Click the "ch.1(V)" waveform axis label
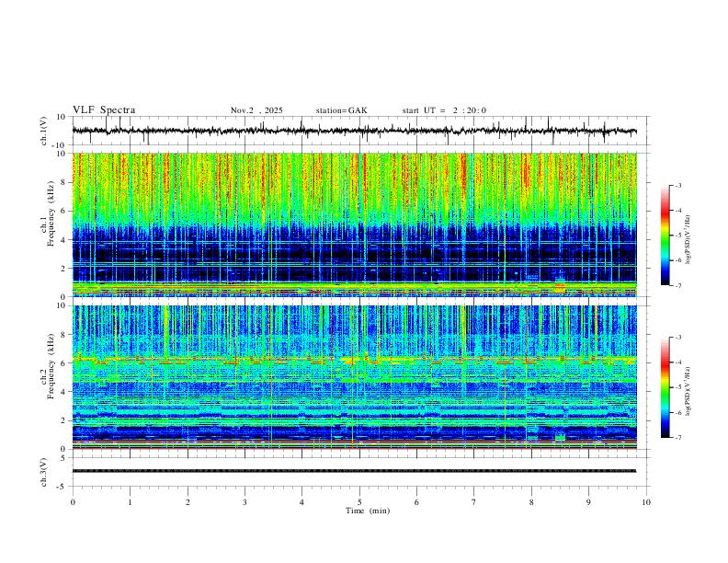728x563 pixels. tap(44, 131)
